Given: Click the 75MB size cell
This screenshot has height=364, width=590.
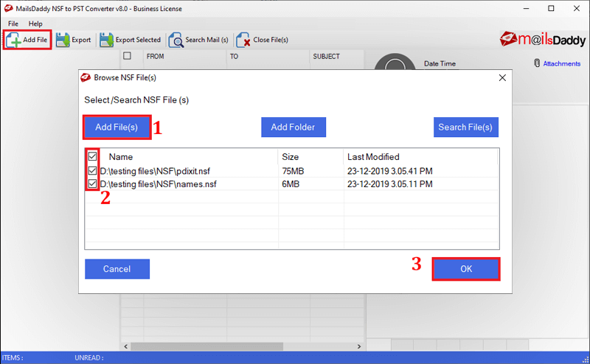Looking at the screenshot, I should (x=293, y=171).
